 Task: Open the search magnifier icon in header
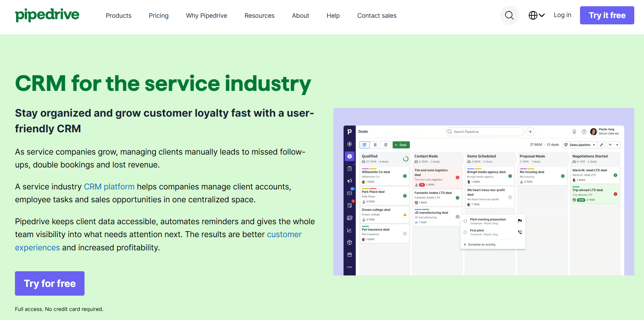(509, 15)
